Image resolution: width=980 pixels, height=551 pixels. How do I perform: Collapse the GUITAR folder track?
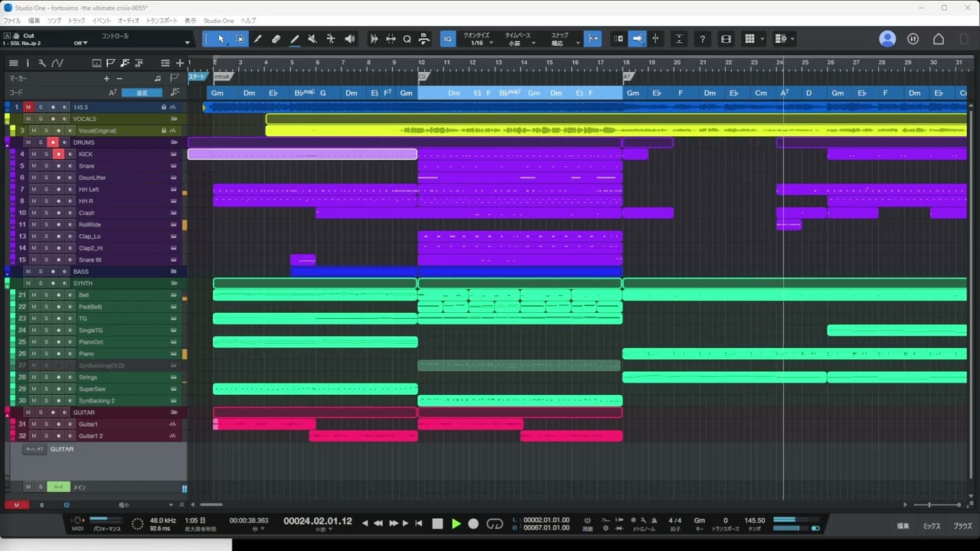(174, 412)
